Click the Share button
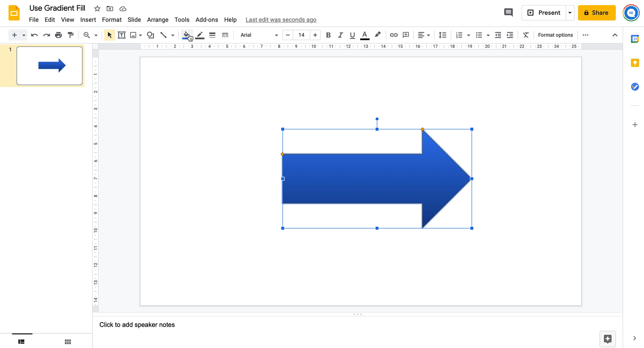644x348 pixels. (597, 13)
